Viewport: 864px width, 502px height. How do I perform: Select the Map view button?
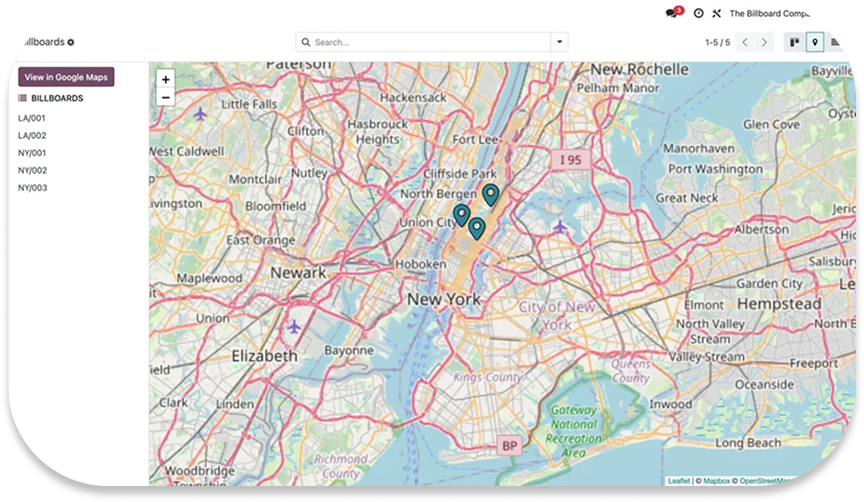815,42
